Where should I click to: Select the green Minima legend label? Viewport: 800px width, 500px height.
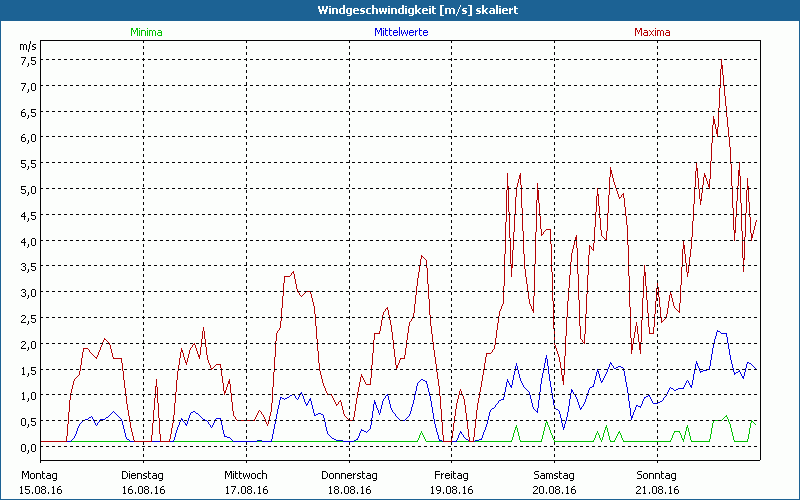145,32
